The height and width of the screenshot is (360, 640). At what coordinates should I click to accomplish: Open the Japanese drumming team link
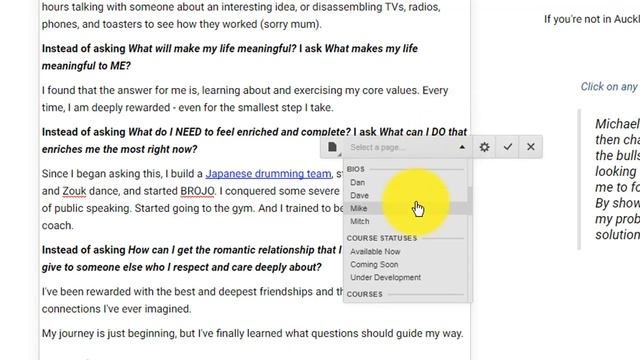(269, 174)
